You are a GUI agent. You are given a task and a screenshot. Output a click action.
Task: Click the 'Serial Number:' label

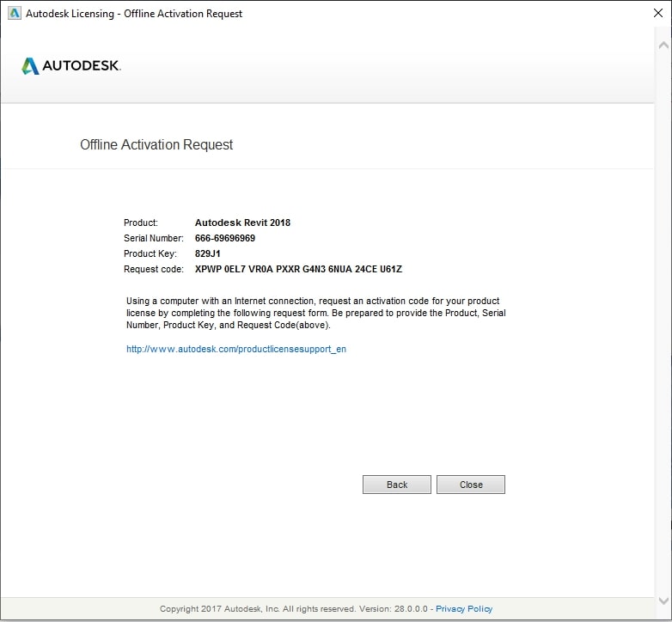coord(154,238)
